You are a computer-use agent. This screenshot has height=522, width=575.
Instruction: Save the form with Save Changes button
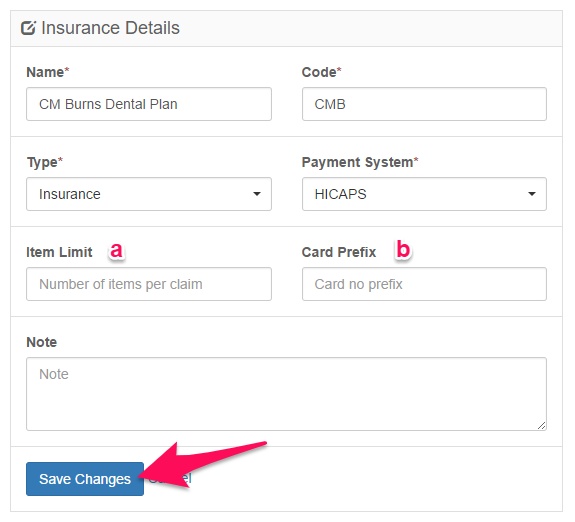85,479
